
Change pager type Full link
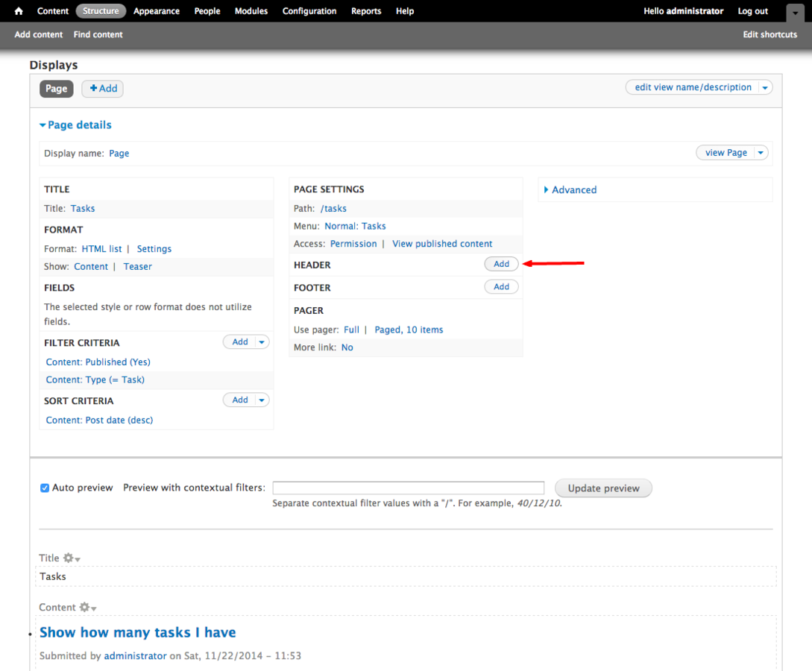[x=351, y=330]
